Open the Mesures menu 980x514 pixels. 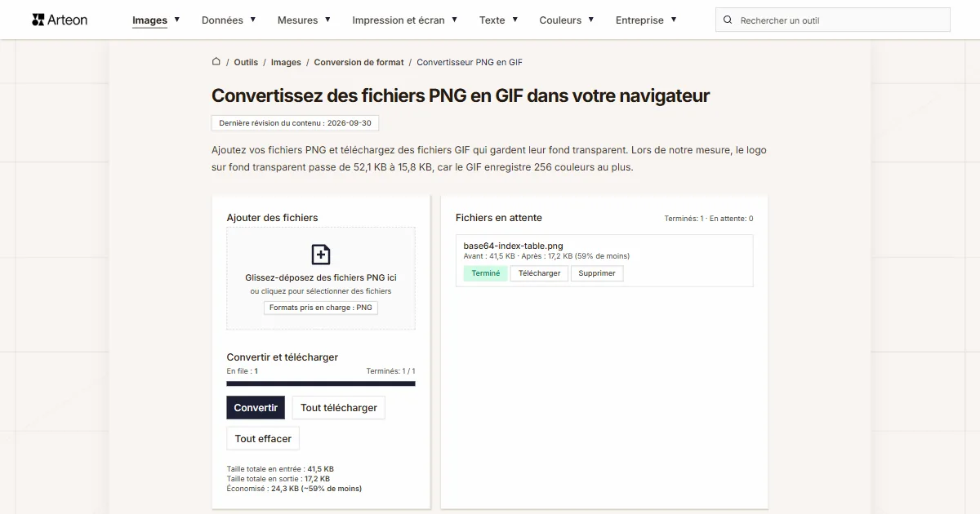(304, 20)
